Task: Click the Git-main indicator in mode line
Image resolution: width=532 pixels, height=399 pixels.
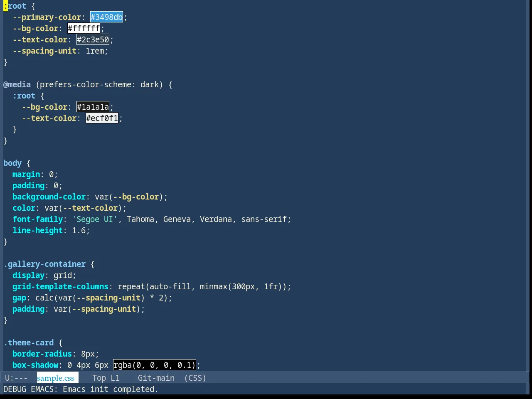Action: coord(156,378)
